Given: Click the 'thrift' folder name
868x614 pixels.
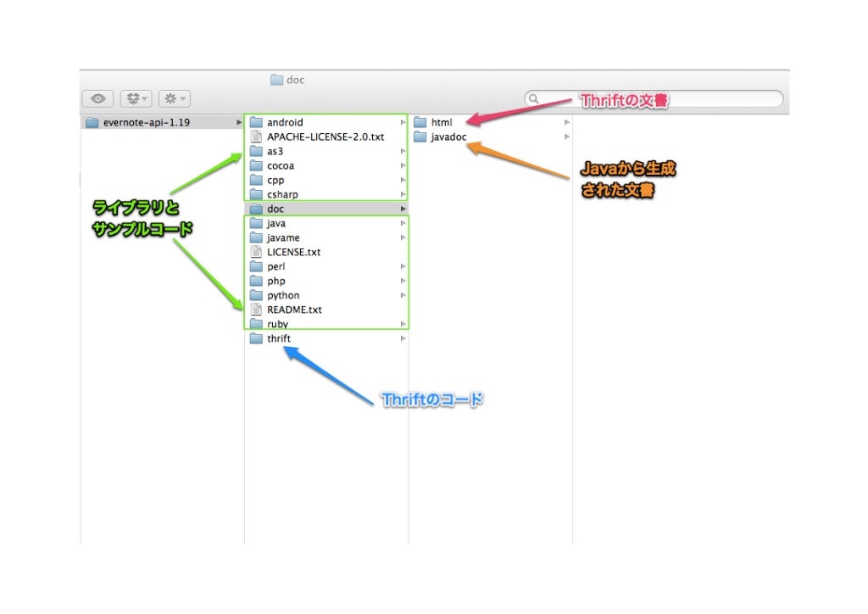Looking at the screenshot, I should click(278, 338).
